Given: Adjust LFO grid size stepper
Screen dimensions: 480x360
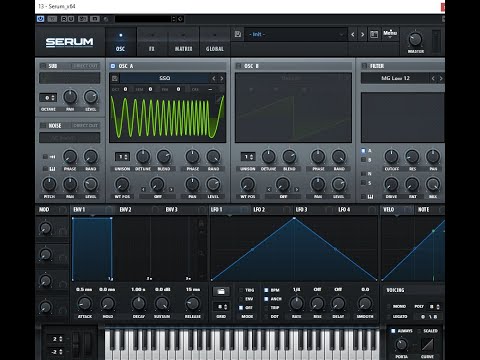Looking at the screenshot, I should point(221,306).
